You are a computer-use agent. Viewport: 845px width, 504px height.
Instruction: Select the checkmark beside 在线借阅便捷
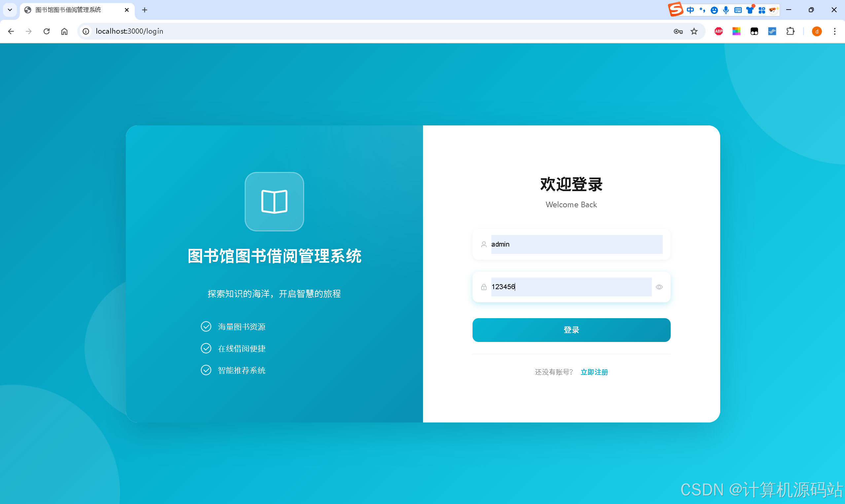[206, 348]
